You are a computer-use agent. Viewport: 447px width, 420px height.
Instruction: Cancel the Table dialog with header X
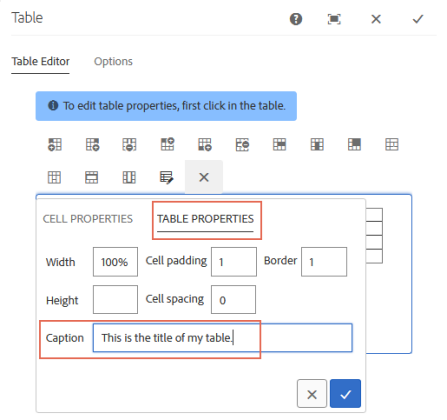[376, 19]
